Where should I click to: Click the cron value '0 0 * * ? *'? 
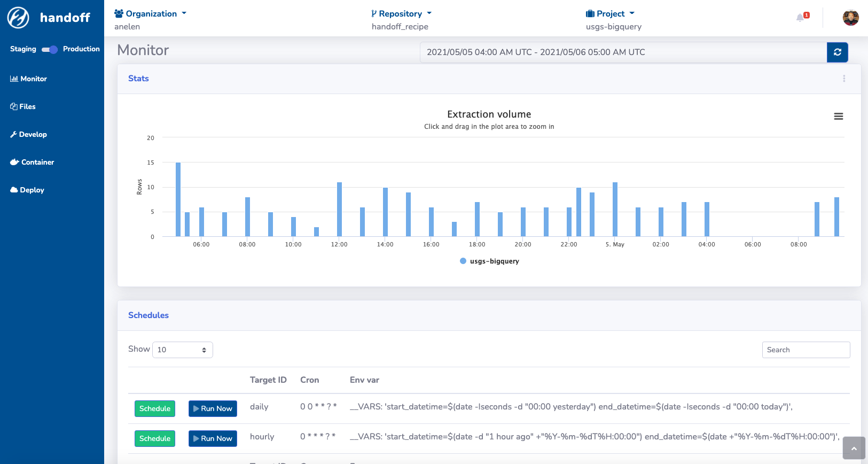coord(318,407)
